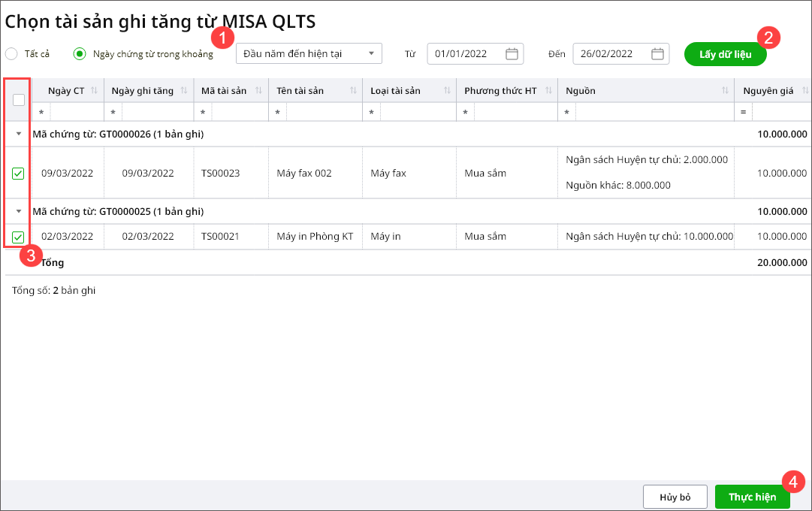Uncheck the Máy fax 002 row checkbox
The image size is (812, 511).
pos(19,174)
